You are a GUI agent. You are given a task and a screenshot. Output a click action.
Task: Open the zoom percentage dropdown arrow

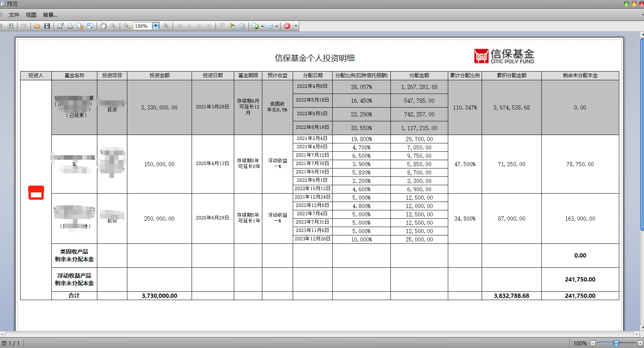coord(155,26)
